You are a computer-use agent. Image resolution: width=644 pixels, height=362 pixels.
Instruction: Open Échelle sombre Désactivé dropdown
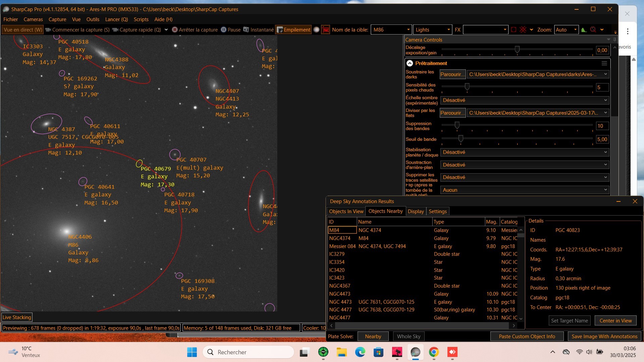pos(525,100)
